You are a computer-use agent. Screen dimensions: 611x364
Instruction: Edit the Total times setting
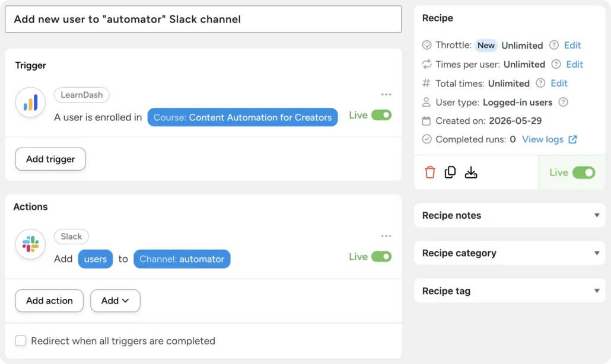pyautogui.click(x=559, y=83)
